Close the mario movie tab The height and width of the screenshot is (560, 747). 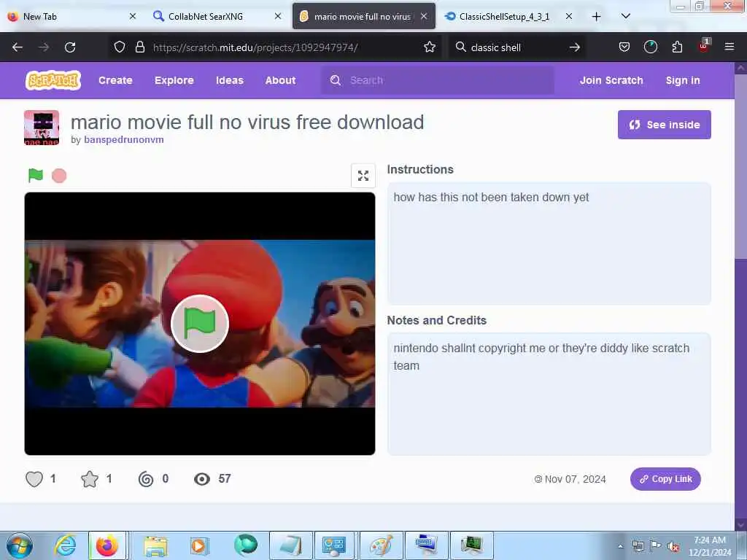pyautogui.click(x=424, y=16)
